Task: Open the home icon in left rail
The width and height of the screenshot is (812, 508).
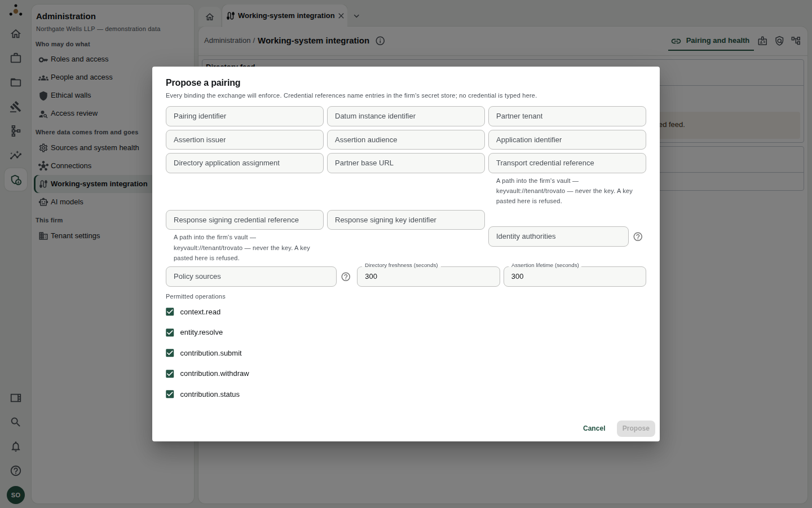Action: (x=16, y=34)
